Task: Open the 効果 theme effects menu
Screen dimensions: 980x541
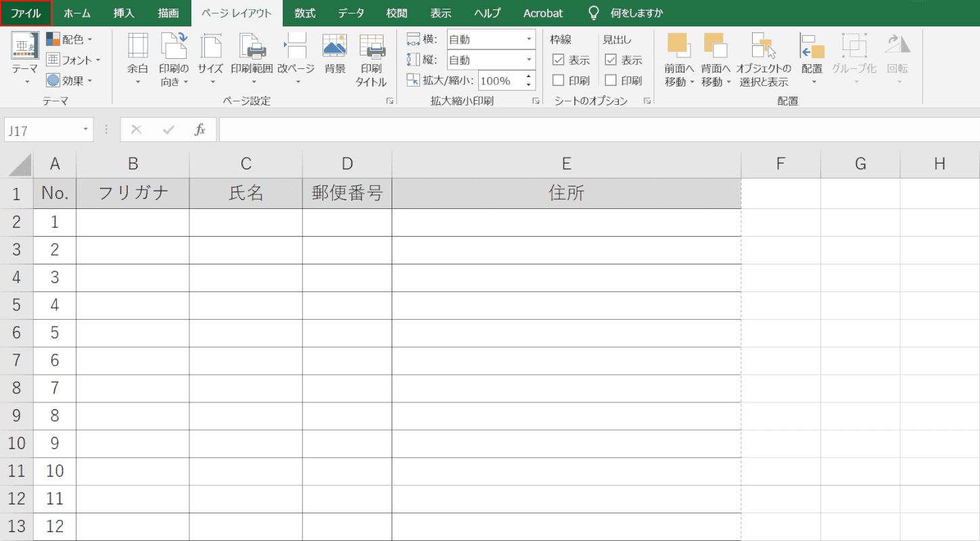Action: click(x=69, y=80)
